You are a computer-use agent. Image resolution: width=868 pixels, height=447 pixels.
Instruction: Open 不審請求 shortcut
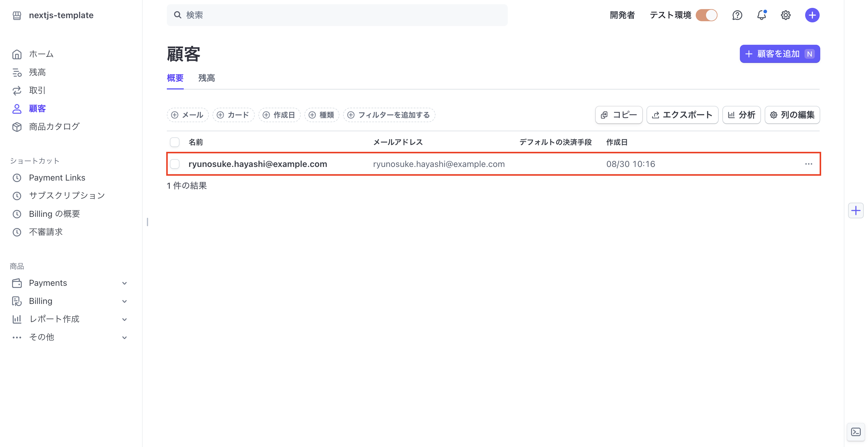point(46,232)
